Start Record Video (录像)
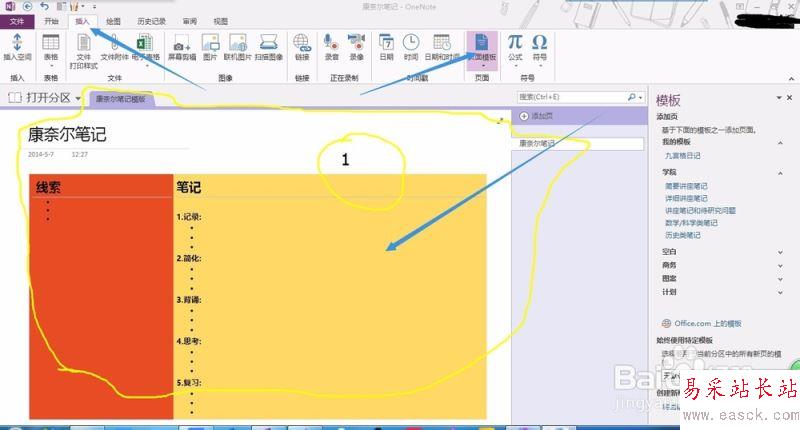This screenshot has height=430, width=800. point(356,42)
